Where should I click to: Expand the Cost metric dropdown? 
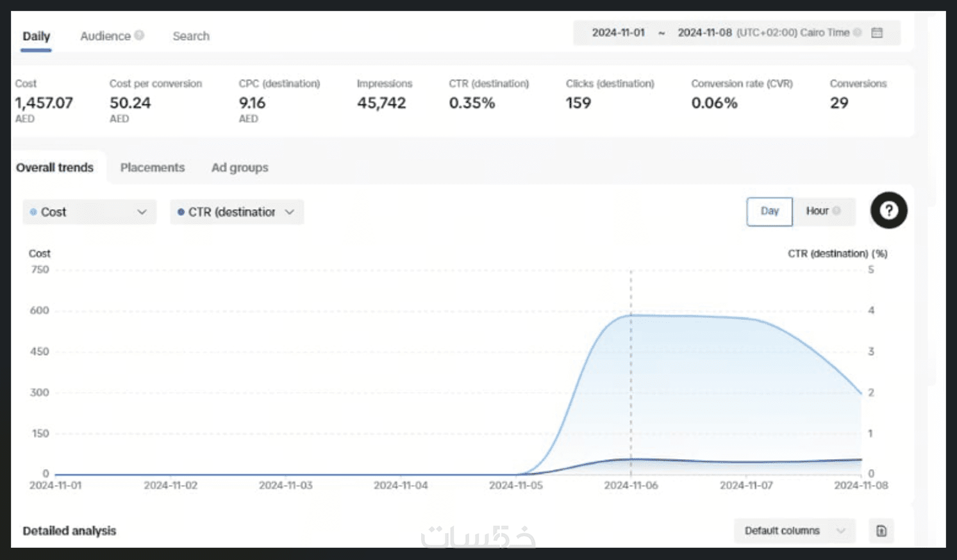click(x=89, y=212)
